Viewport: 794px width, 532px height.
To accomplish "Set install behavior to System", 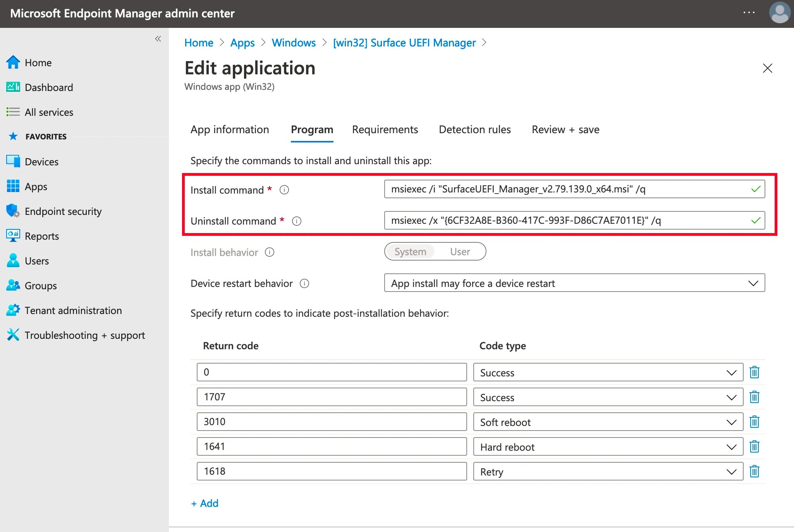I will click(x=410, y=252).
